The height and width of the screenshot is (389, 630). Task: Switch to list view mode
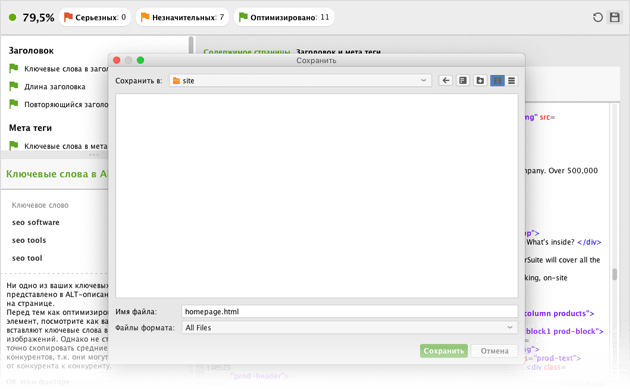tap(511, 81)
